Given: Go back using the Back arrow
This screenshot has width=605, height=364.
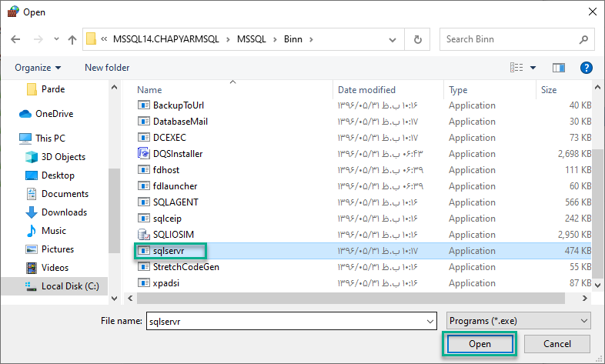Looking at the screenshot, I should pyautogui.click(x=15, y=39).
